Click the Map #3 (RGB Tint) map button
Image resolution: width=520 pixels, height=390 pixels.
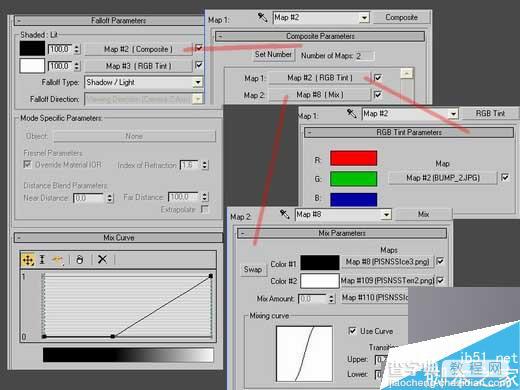point(138,66)
